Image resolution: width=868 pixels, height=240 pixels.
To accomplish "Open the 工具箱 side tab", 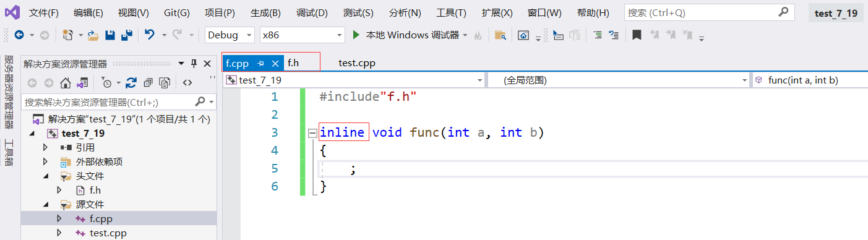I will [9, 153].
